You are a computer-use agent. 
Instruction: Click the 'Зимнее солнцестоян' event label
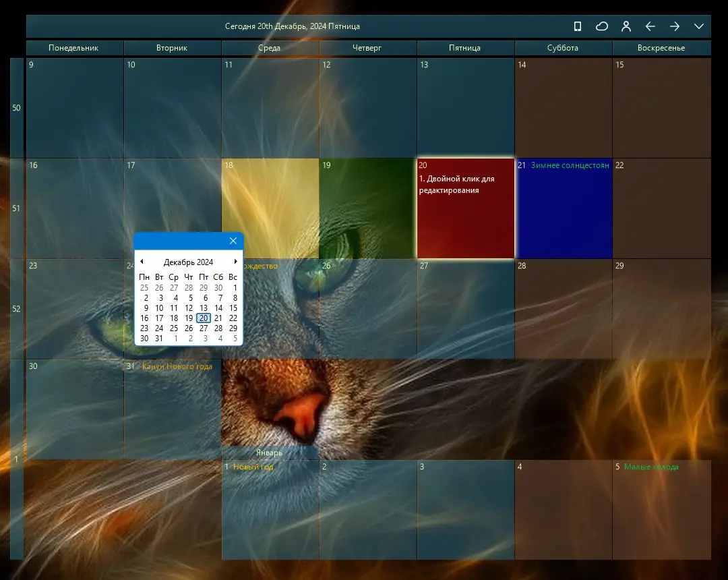pyautogui.click(x=570, y=165)
